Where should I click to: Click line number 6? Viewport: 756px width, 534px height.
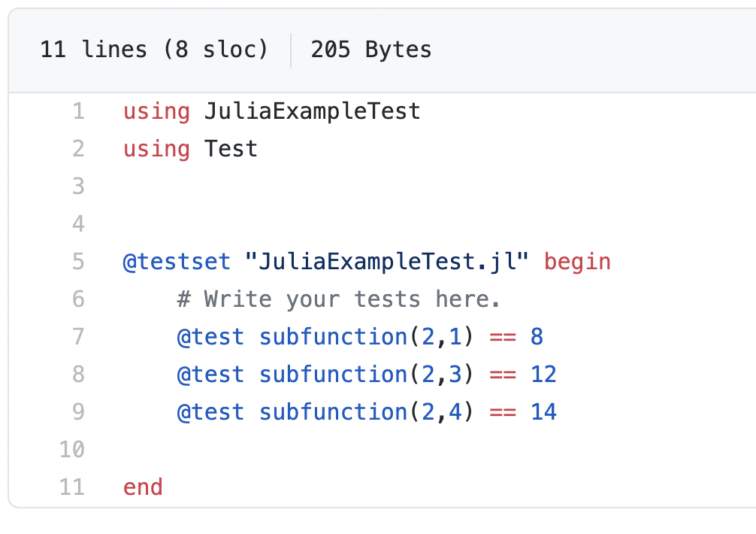click(x=78, y=299)
